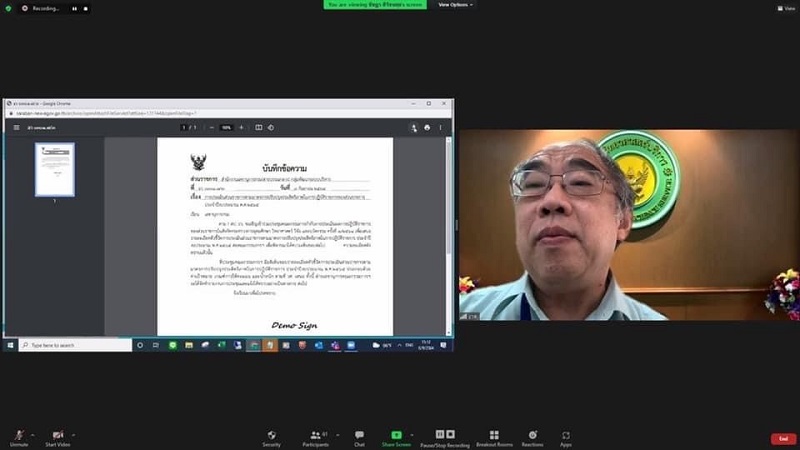This screenshot has height=450, width=800.
Task: Click the green Share Screen button
Action: pos(396,435)
